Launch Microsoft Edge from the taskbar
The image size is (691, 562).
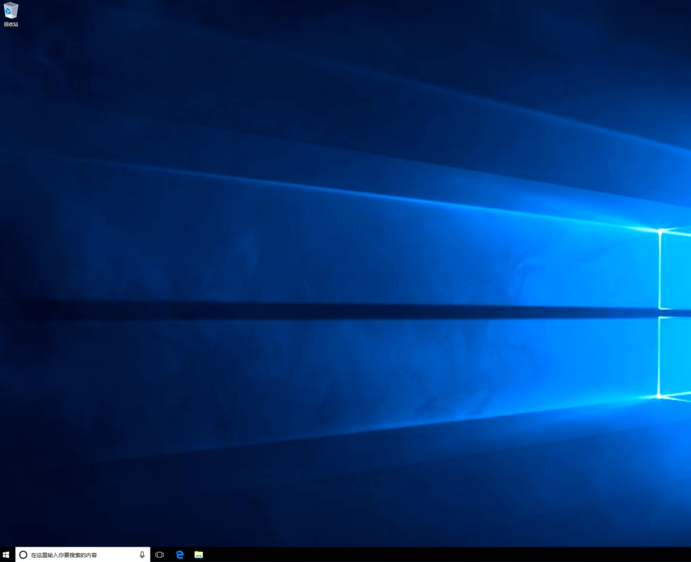[180, 554]
